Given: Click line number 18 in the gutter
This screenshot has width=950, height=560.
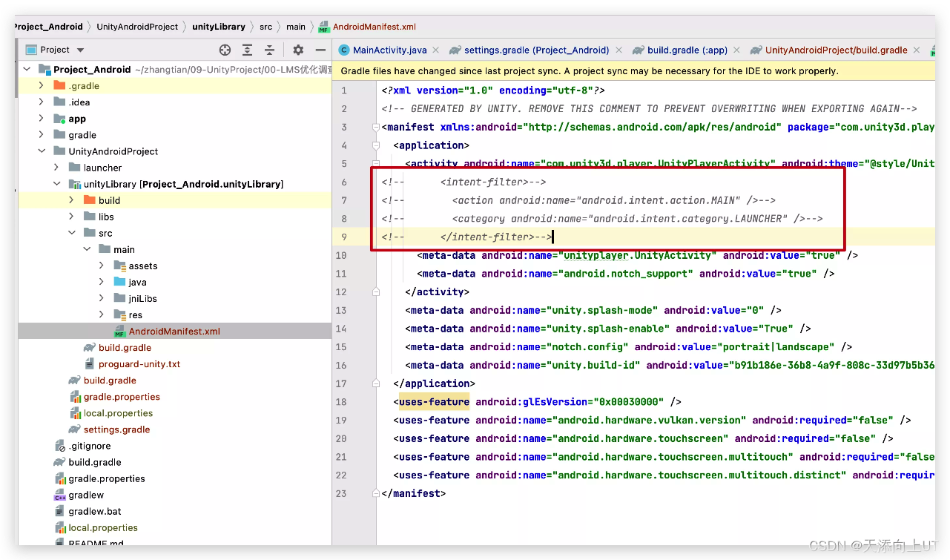Looking at the screenshot, I should [x=341, y=402].
